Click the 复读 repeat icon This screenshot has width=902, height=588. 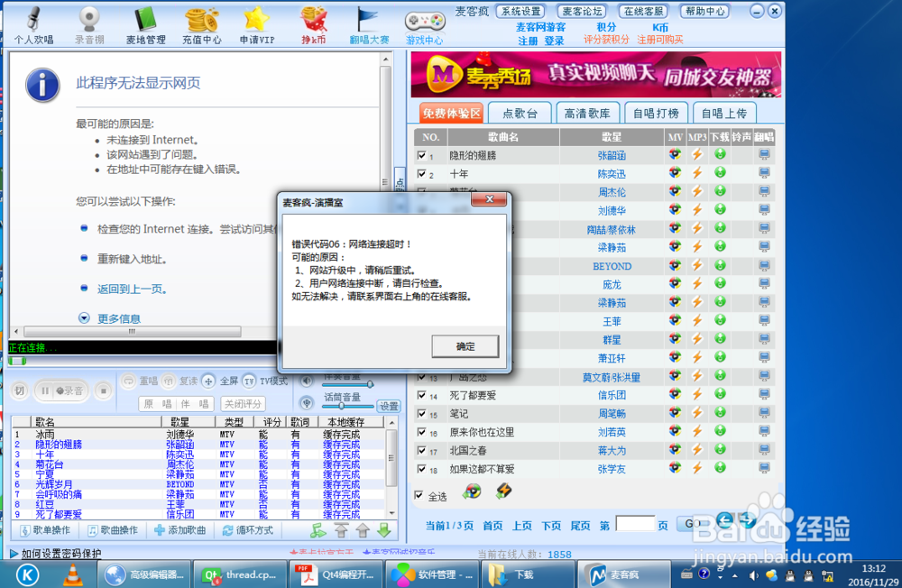169,381
